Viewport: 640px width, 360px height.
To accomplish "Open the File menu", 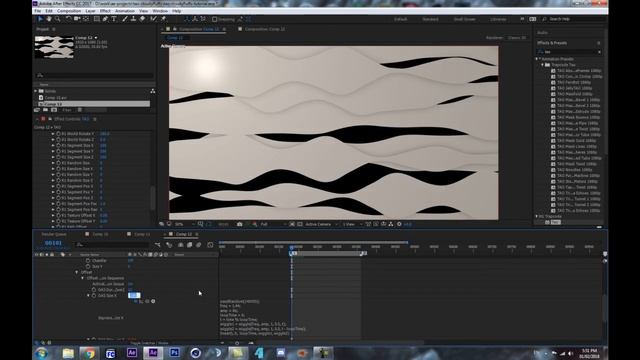I will (38, 11).
